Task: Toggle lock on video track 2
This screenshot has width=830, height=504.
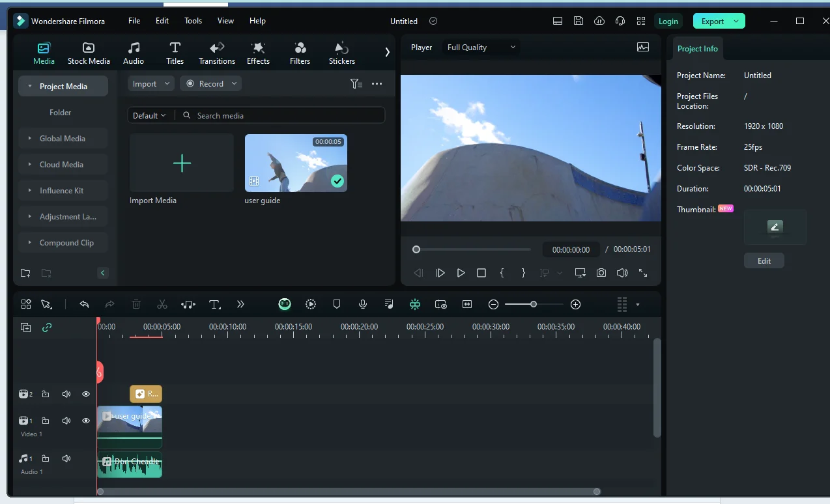Action: pyautogui.click(x=46, y=394)
